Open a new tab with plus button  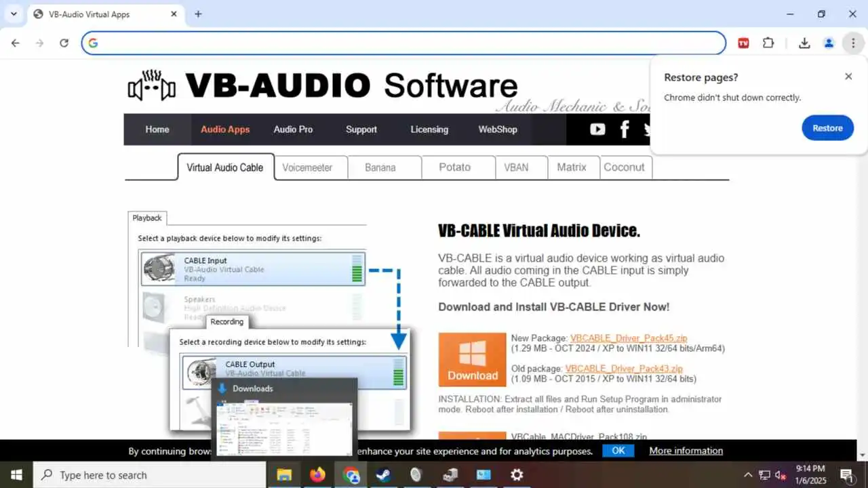click(x=198, y=14)
